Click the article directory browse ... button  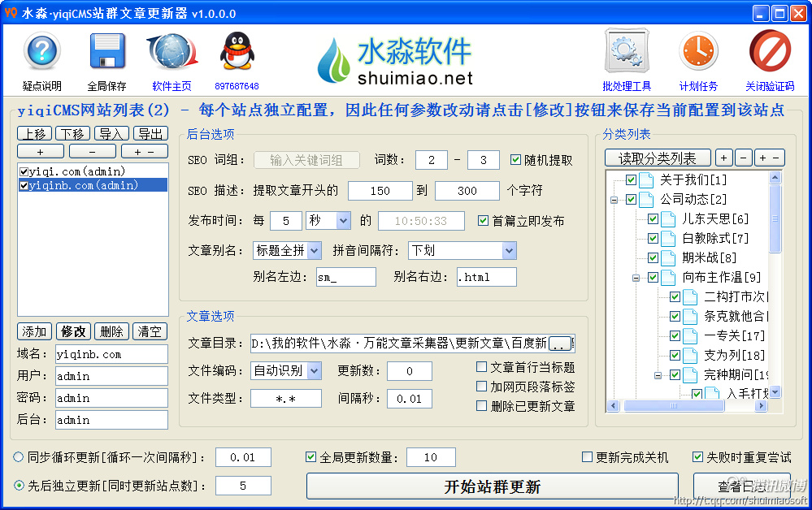pyautogui.click(x=560, y=344)
